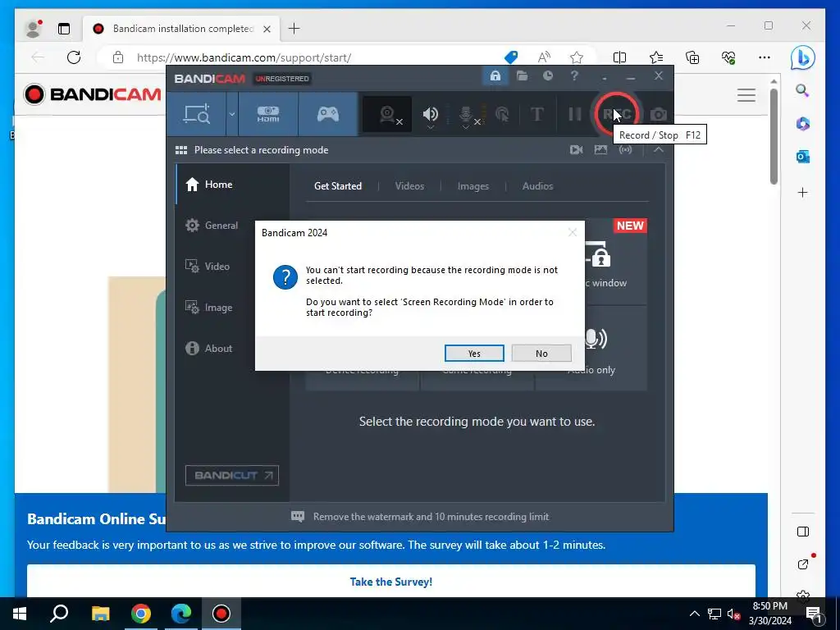Viewport: 840px width, 630px height.
Task: Click the Read aloud icon in Edge
Action: (x=544, y=57)
